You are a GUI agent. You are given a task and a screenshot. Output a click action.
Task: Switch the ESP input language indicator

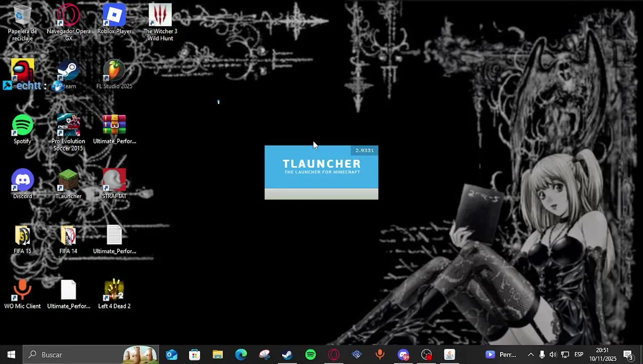[579, 355]
